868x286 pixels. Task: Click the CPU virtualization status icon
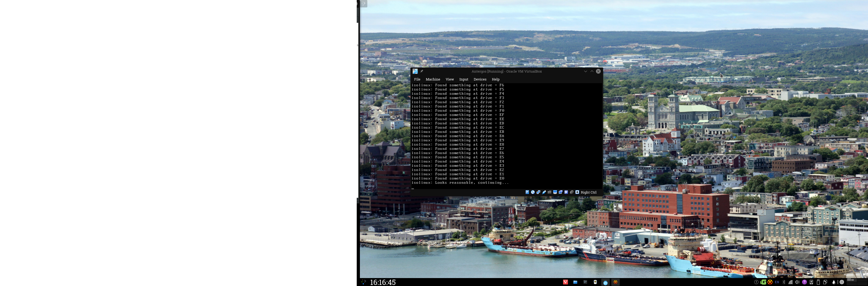pos(566,192)
